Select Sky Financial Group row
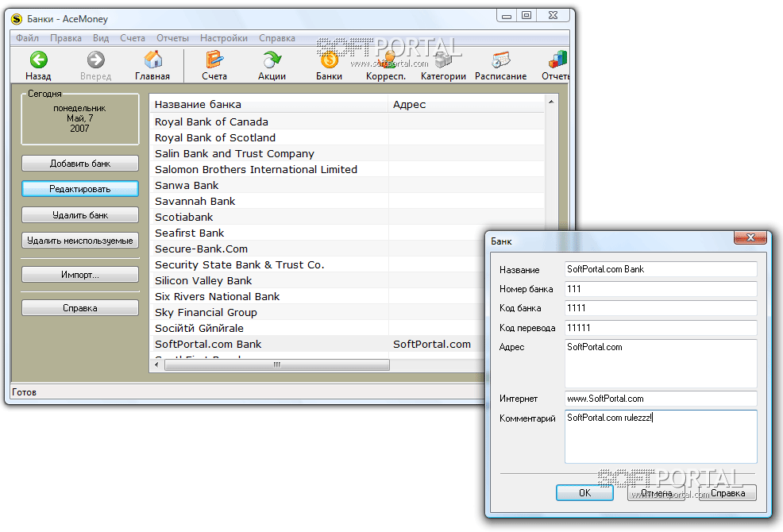Viewport: 783px width, 532px height. (x=317, y=312)
